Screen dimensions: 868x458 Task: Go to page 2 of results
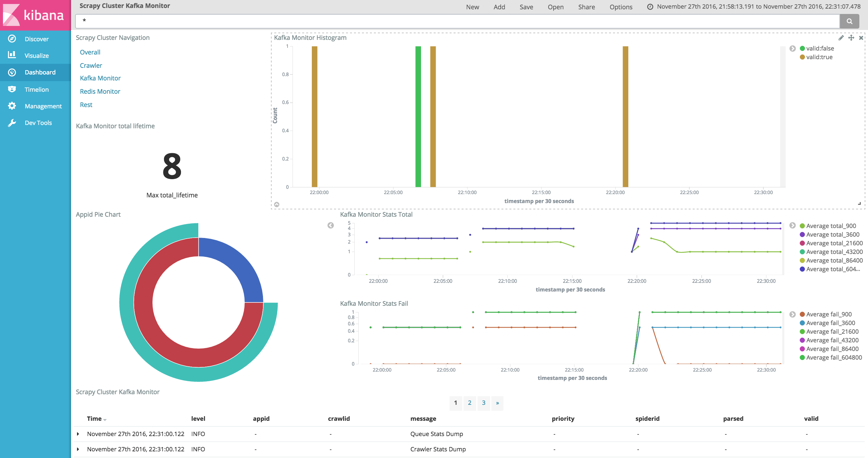(x=470, y=403)
